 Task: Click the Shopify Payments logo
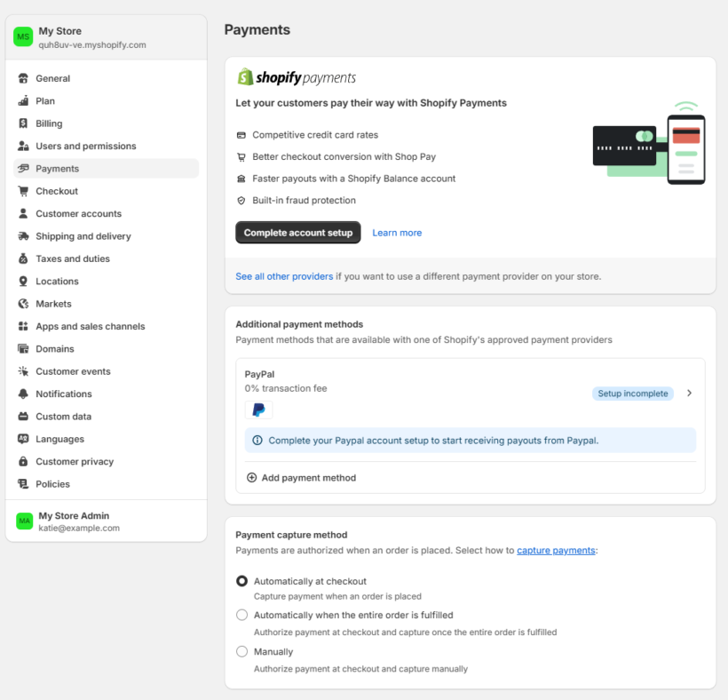pyautogui.click(x=297, y=76)
